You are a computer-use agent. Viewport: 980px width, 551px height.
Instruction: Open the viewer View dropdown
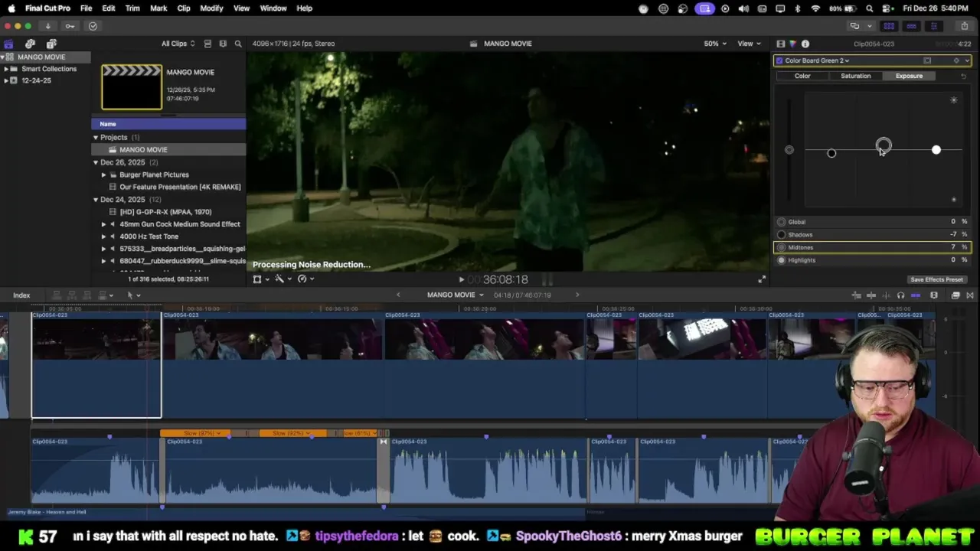tap(748, 44)
